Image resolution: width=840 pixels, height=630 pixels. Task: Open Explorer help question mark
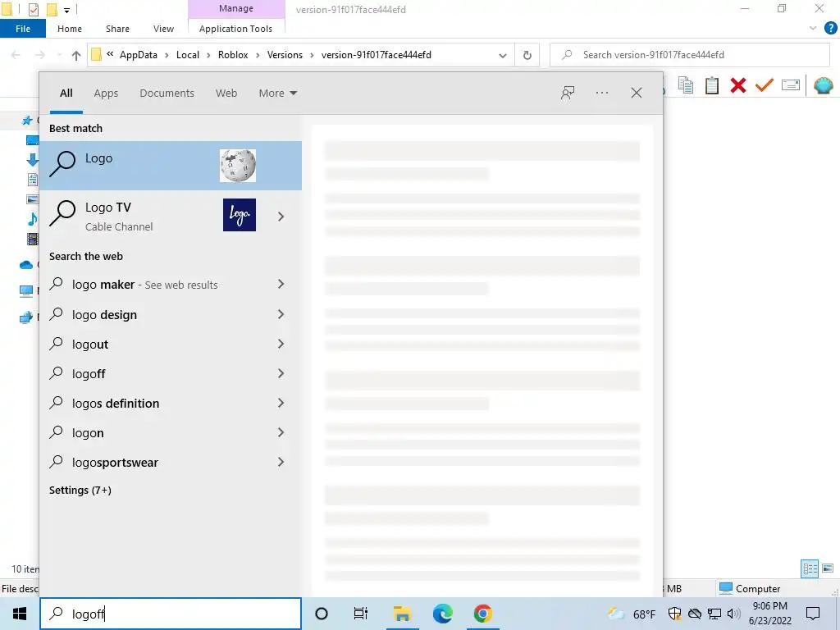(831, 29)
